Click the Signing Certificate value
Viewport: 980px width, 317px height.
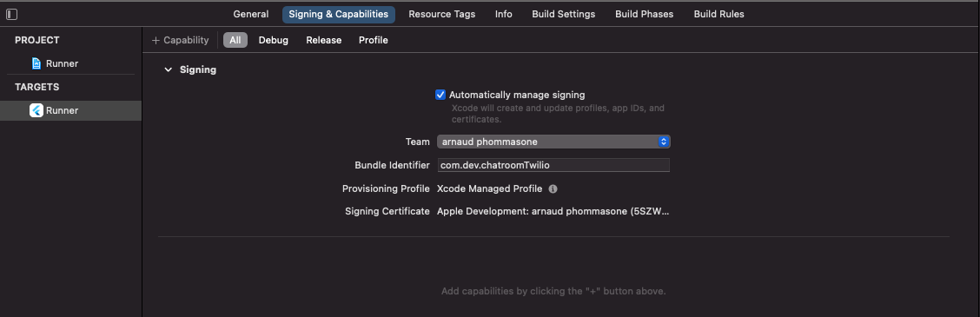tap(553, 211)
